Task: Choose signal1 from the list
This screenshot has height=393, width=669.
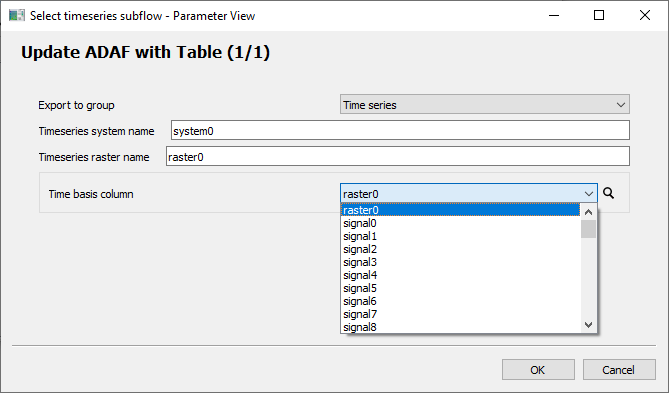Action: 460,236
